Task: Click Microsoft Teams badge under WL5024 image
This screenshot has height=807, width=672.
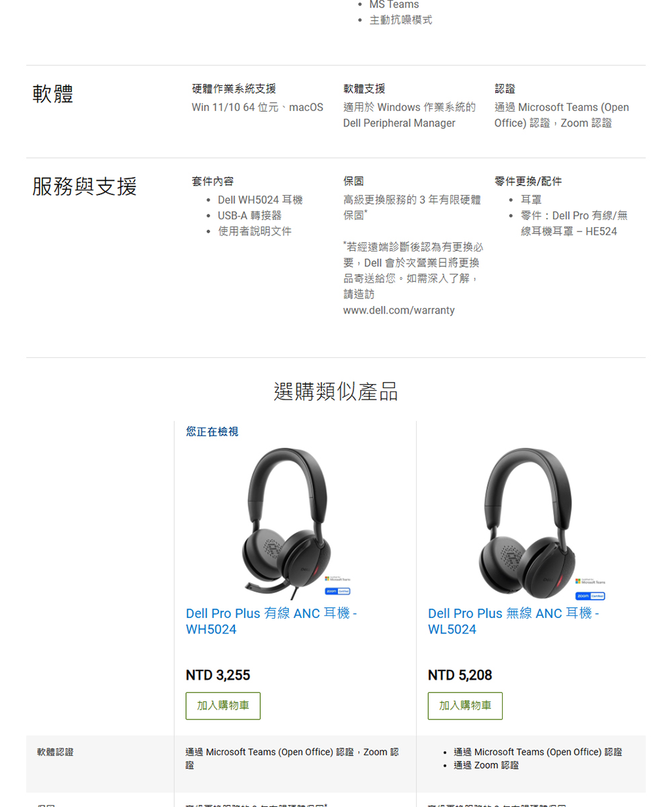Action: coord(591,582)
